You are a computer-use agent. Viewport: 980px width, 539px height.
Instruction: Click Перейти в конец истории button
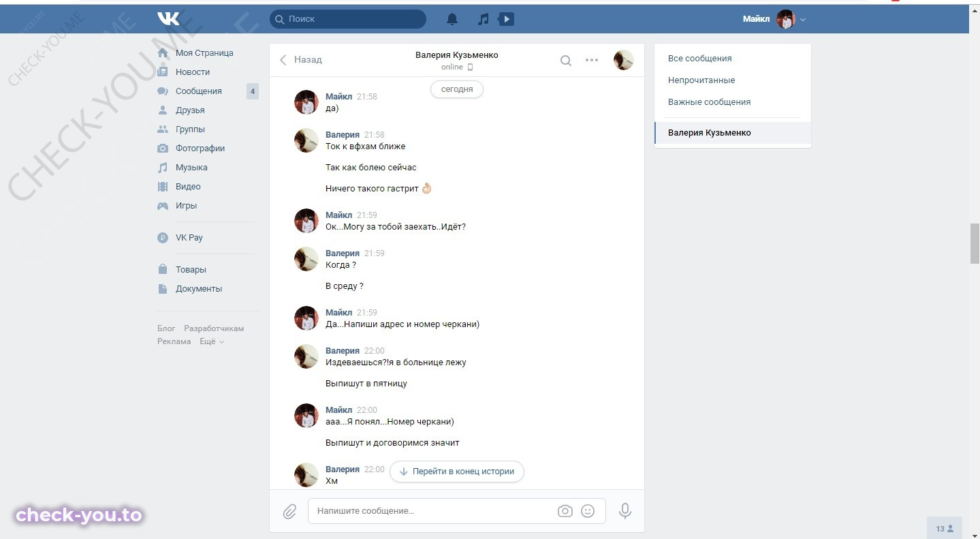pyautogui.click(x=457, y=472)
